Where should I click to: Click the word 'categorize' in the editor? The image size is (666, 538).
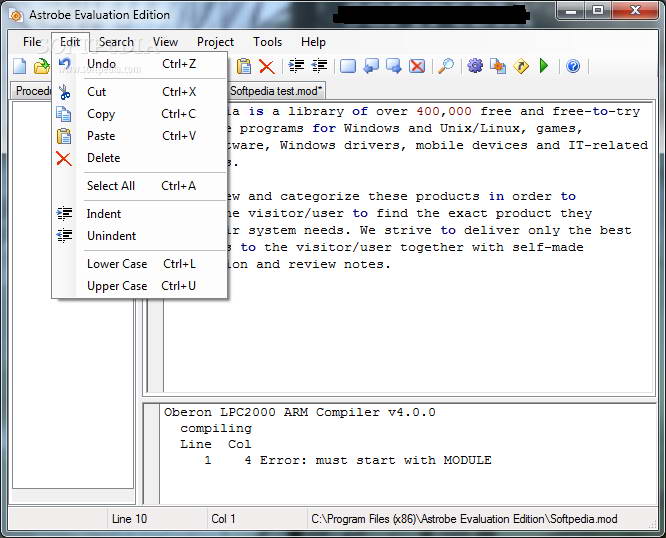point(320,196)
